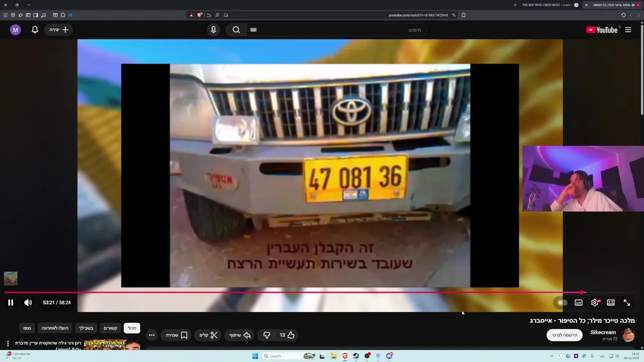Like the video with thumbs up
Image resolution: width=644 pixels, height=362 pixels.
pyautogui.click(x=287, y=335)
